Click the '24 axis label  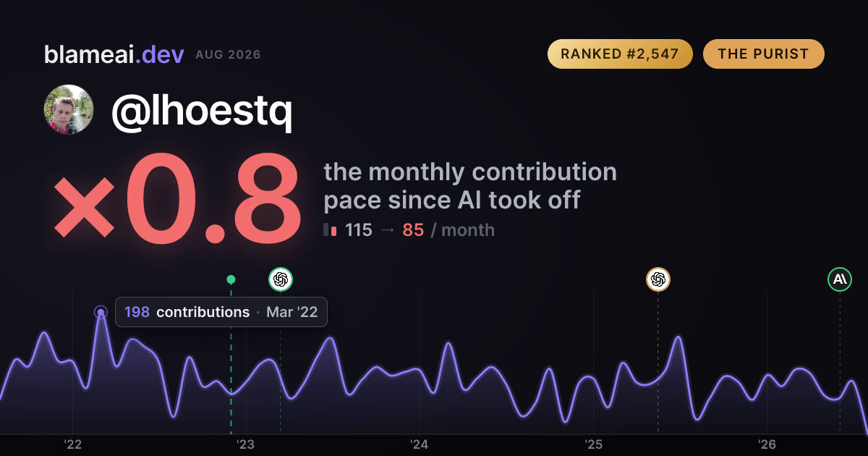[420, 444]
